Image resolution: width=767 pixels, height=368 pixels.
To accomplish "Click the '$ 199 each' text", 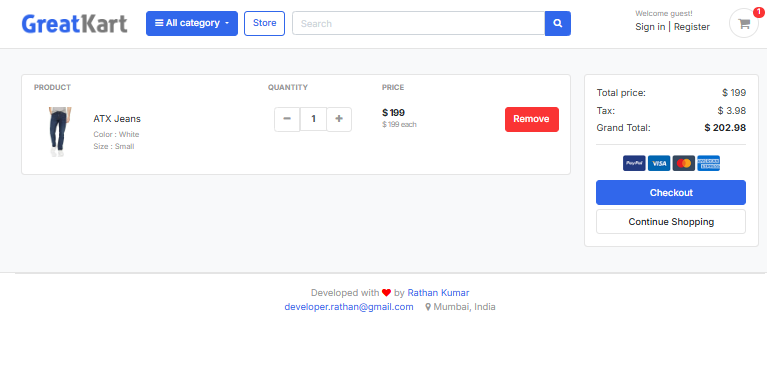I will tap(399, 124).
